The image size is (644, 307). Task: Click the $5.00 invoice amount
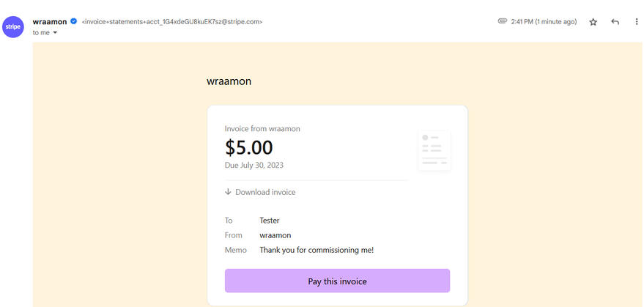pos(249,147)
